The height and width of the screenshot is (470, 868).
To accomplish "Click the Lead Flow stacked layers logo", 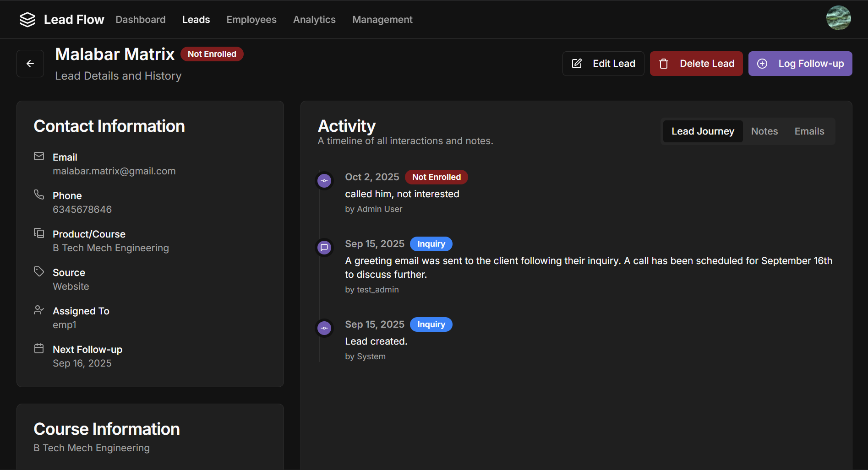I will coord(27,20).
